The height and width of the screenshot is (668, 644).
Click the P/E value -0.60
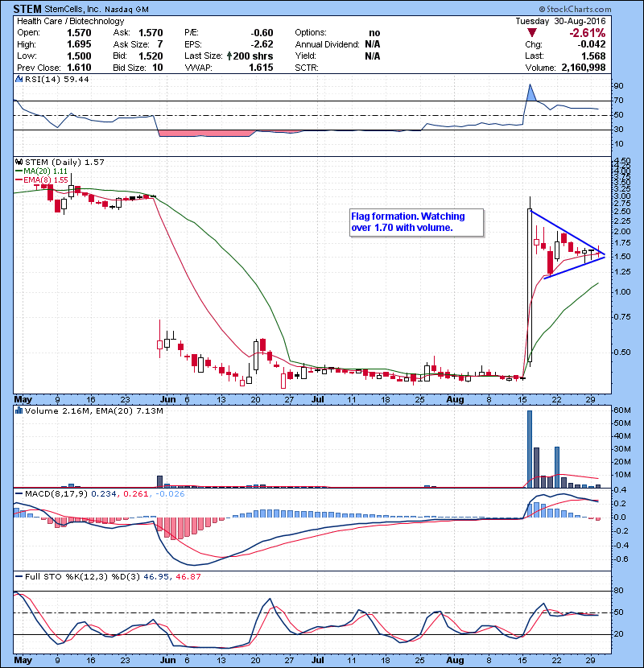pos(262,33)
